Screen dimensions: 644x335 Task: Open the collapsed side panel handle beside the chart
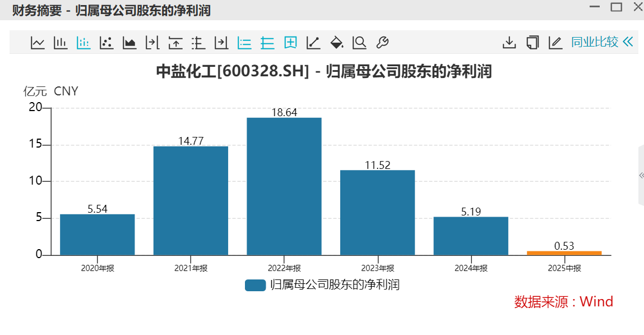point(641,176)
